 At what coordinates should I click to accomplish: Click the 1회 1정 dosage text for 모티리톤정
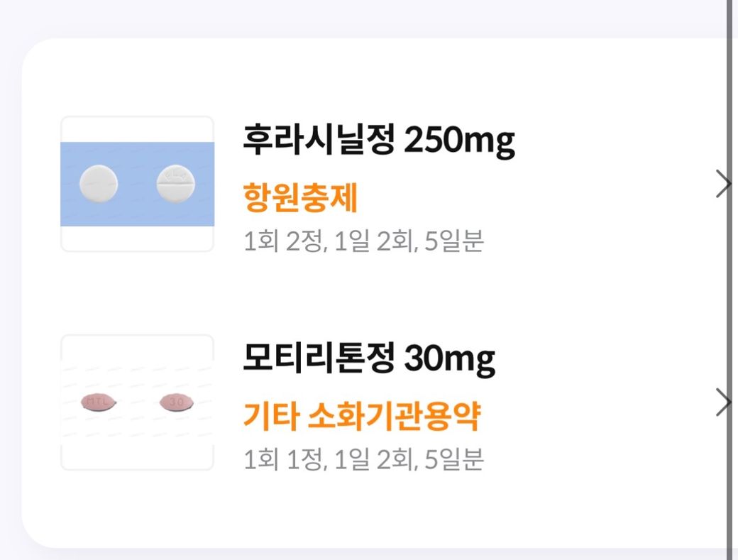click(x=282, y=460)
